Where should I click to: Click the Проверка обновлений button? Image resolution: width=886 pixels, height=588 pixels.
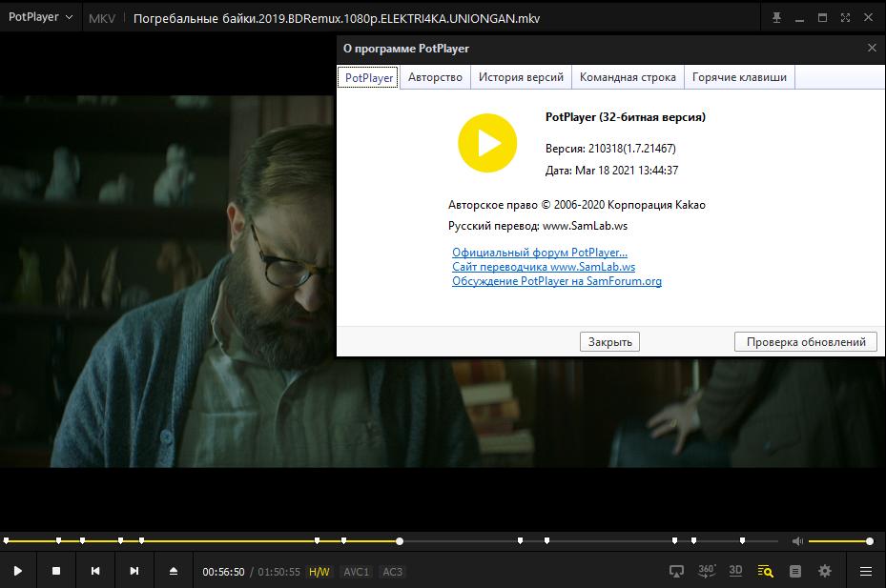coord(805,342)
